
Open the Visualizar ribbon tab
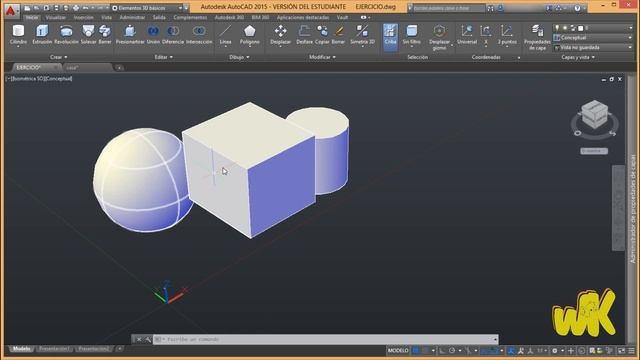[x=56, y=18]
